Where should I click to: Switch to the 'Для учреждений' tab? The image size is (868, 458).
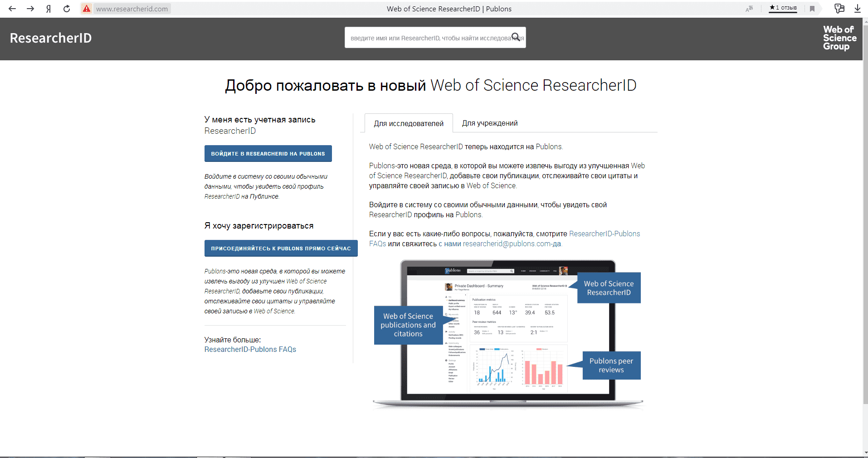[x=489, y=123]
